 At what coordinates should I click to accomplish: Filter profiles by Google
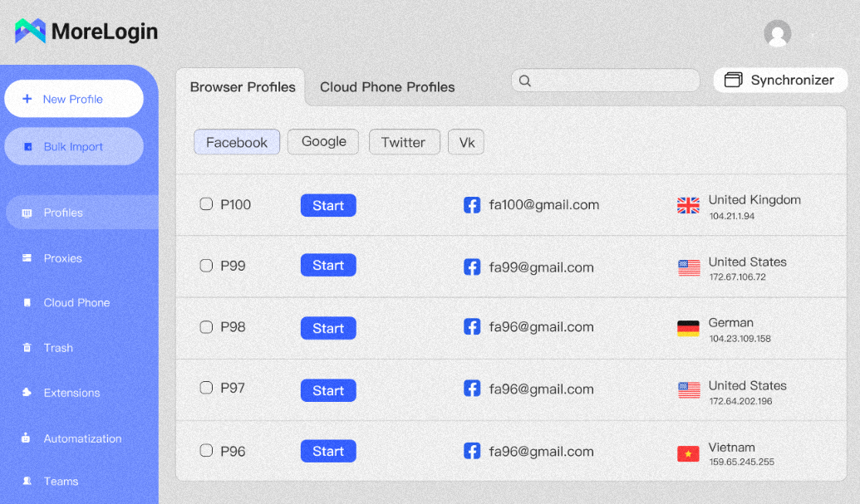(x=323, y=142)
